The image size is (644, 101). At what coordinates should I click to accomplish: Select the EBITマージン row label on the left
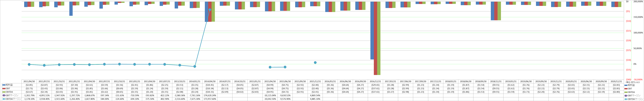click(x=12, y=95)
